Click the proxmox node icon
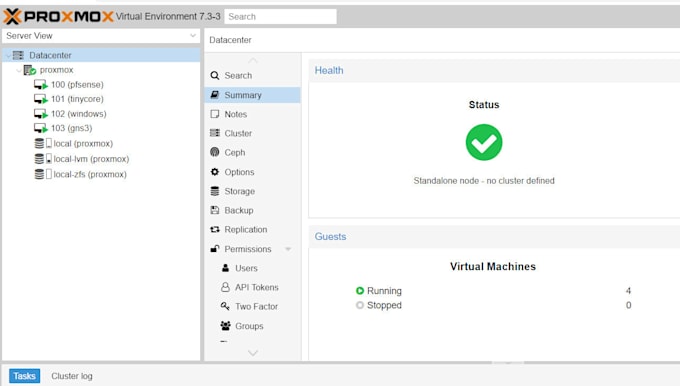Viewport: 680px width, 386px height. coord(29,70)
